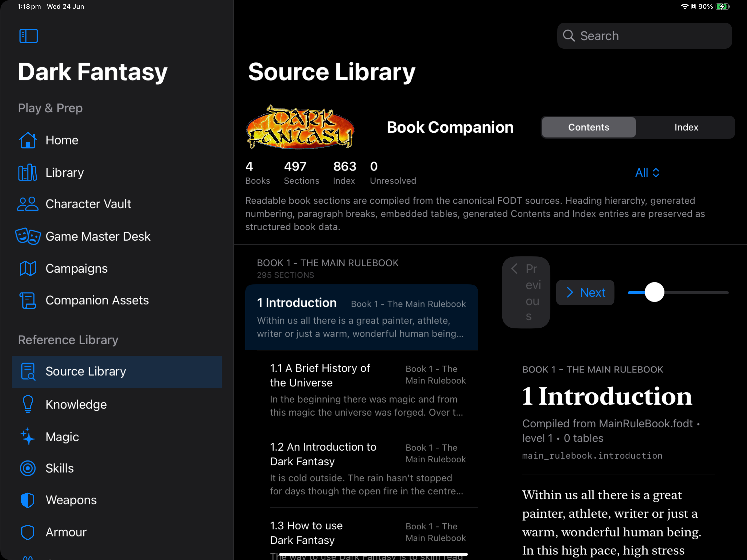The image size is (747, 560).
Task: Toggle the sidebar panel icon
Action: point(28,36)
